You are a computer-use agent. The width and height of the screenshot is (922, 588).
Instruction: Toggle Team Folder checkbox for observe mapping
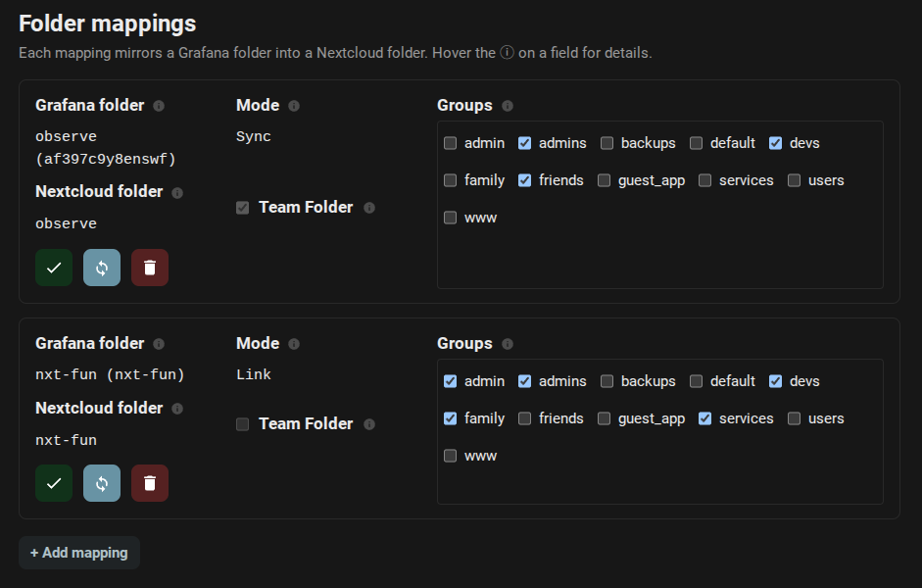[x=242, y=208]
